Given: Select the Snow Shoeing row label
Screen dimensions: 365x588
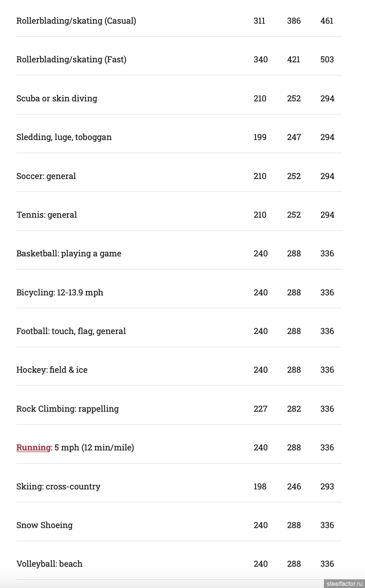Looking at the screenshot, I should (45, 525).
